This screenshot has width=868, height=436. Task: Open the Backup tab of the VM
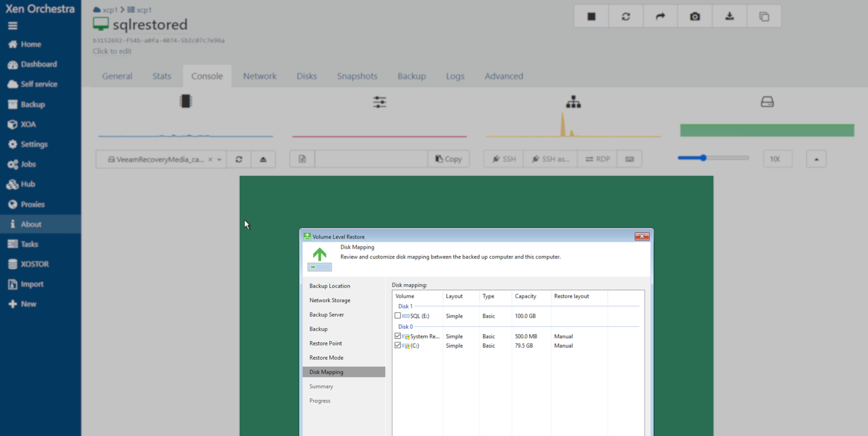click(x=412, y=76)
